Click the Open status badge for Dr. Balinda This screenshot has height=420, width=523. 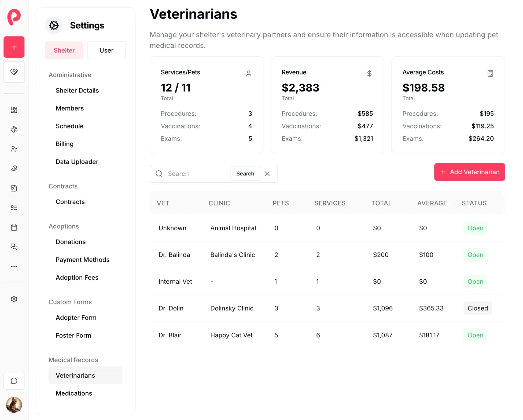[476, 255]
